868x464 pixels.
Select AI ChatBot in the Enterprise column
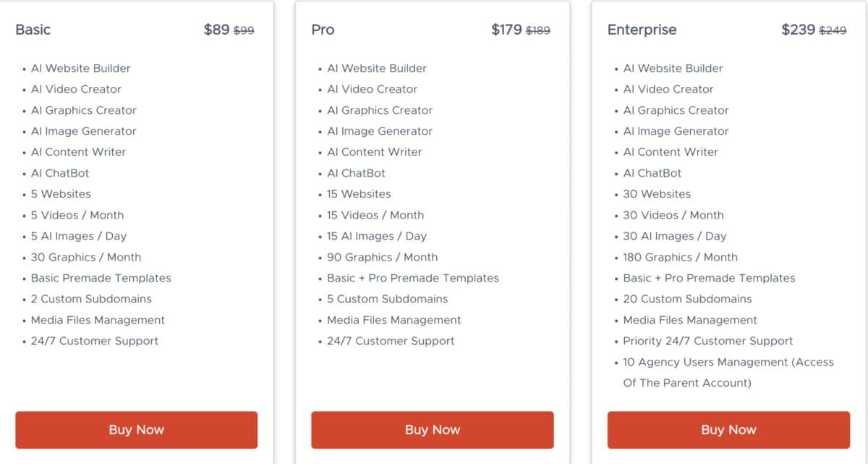click(653, 173)
